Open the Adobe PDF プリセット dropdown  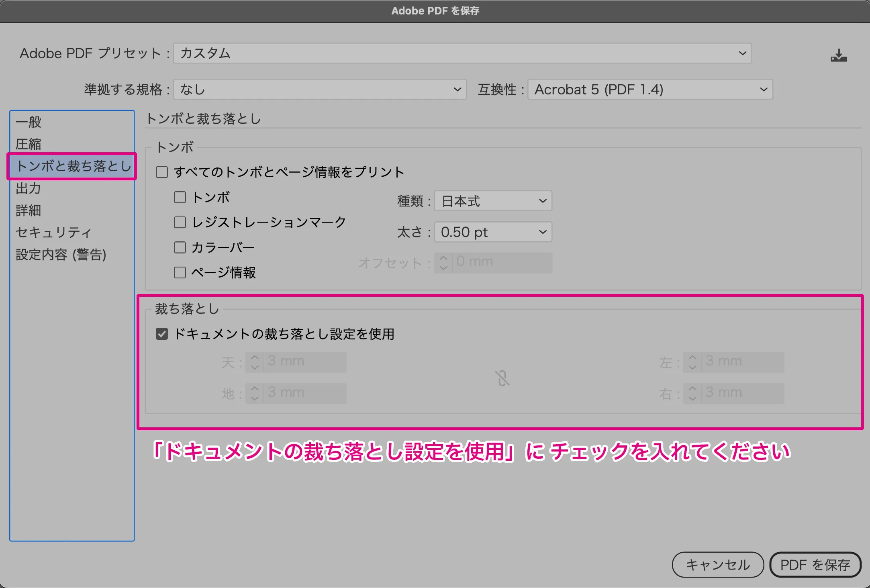pyautogui.click(x=462, y=53)
